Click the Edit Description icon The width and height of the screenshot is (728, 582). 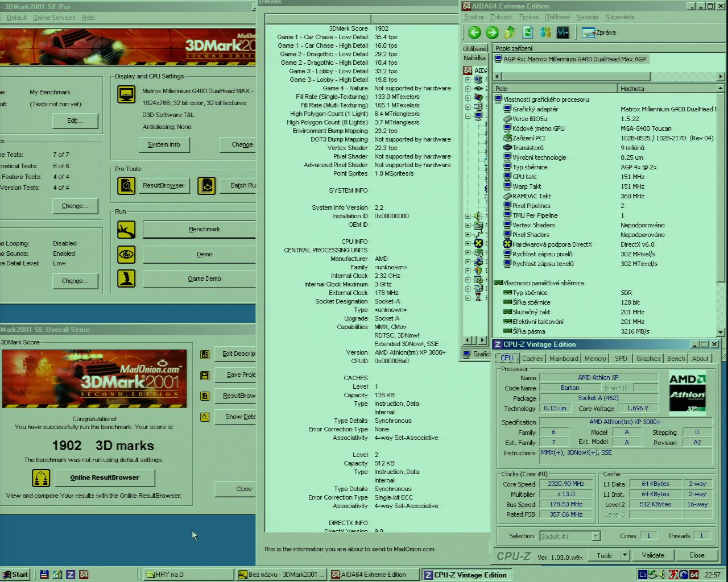(205, 354)
